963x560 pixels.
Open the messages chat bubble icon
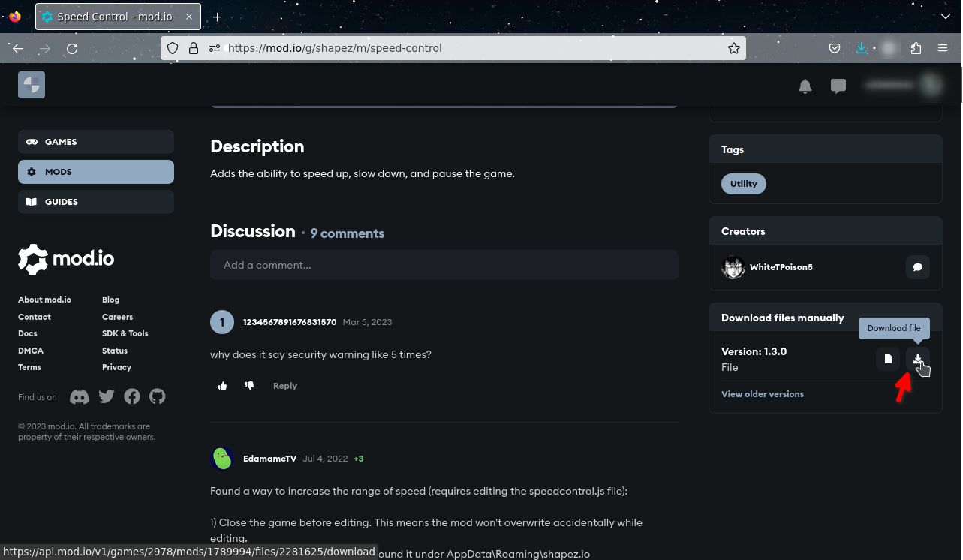click(x=838, y=86)
